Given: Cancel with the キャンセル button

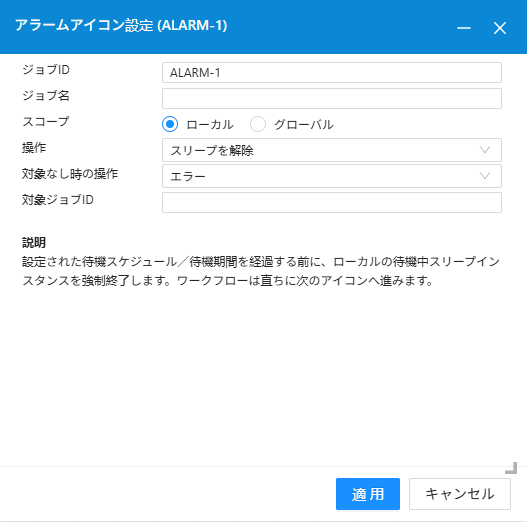Looking at the screenshot, I should [460, 494].
